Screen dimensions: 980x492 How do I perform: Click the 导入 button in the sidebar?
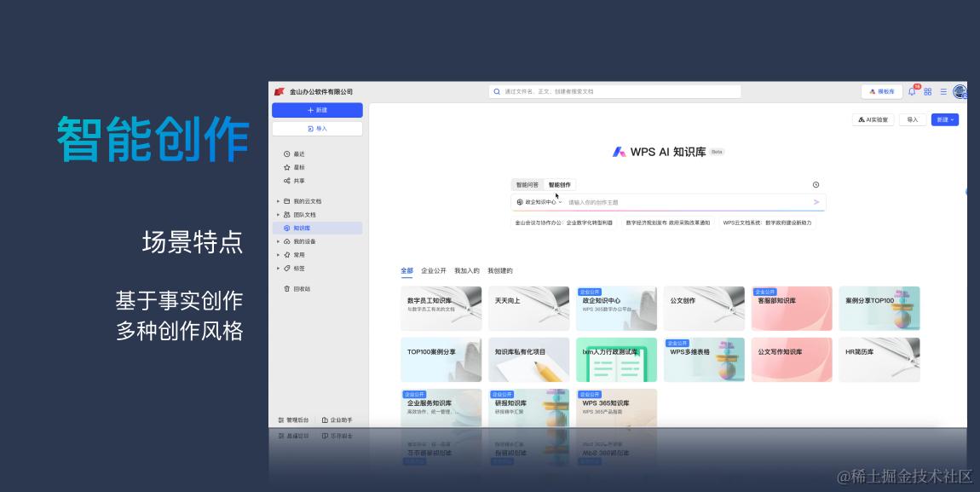[317, 129]
